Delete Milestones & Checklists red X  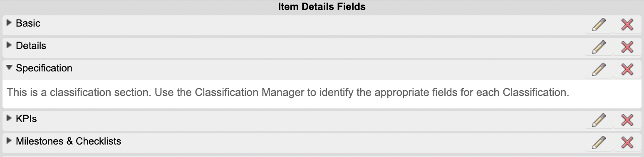coord(627,143)
